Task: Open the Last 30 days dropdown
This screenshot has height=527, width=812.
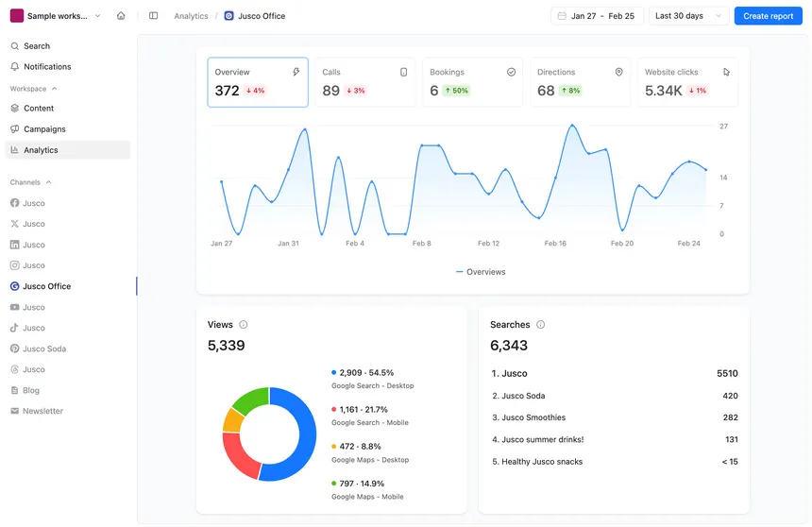Action: click(x=689, y=16)
